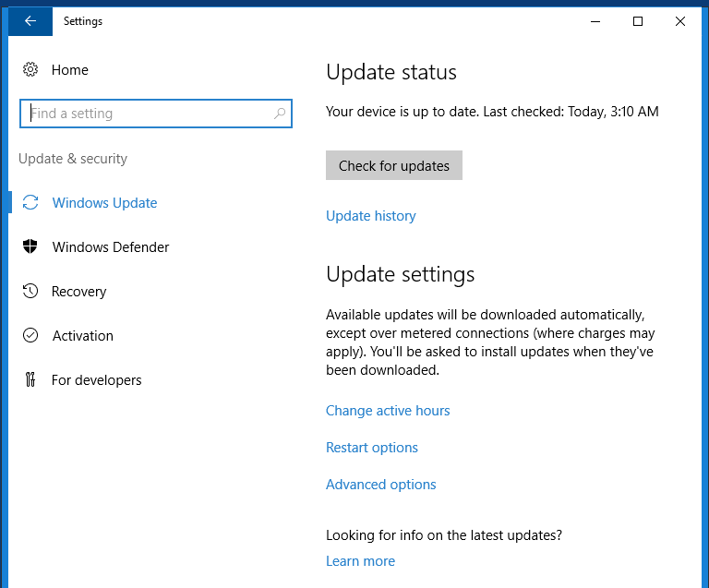Click the Update & security label

73,159
